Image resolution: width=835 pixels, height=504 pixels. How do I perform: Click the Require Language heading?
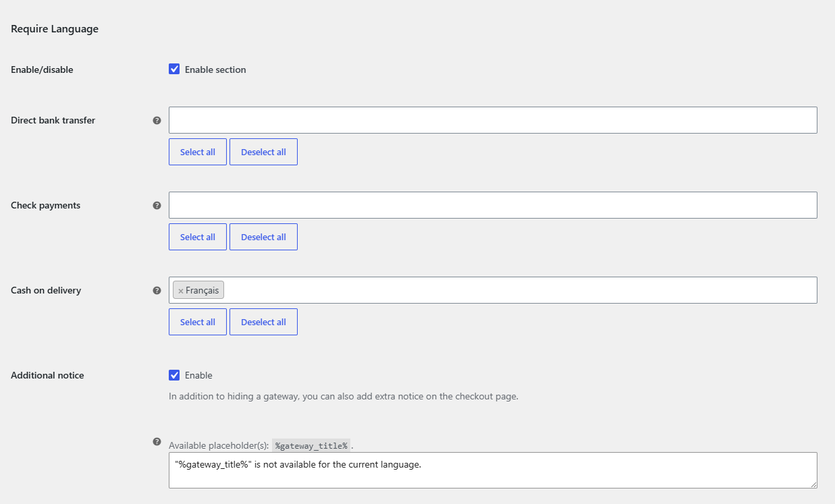(x=55, y=29)
